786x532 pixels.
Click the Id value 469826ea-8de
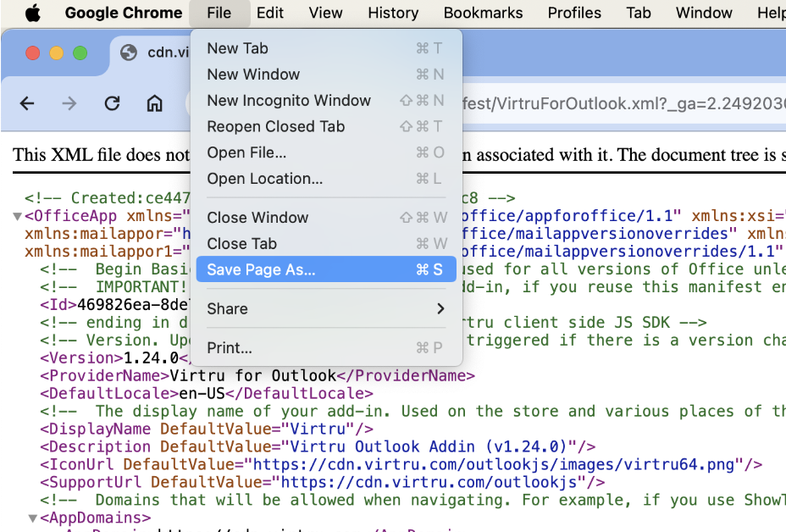133,304
